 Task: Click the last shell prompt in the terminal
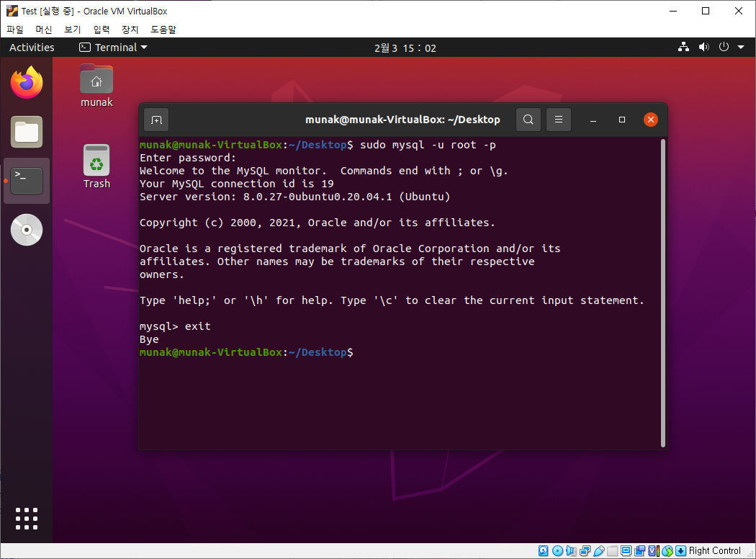[x=246, y=352]
